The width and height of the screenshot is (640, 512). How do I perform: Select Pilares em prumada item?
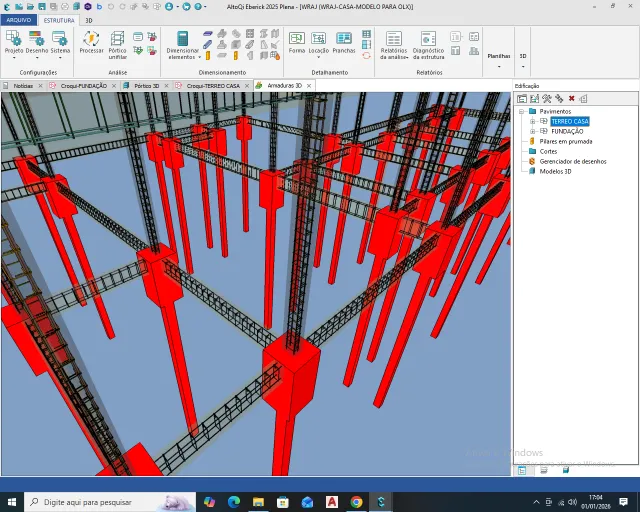click(565, 141)
